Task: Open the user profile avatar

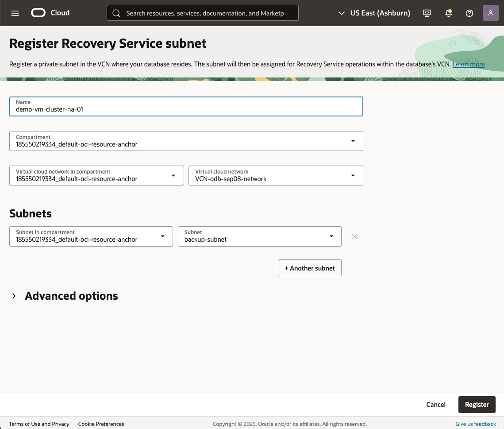Action: point(490,13)
